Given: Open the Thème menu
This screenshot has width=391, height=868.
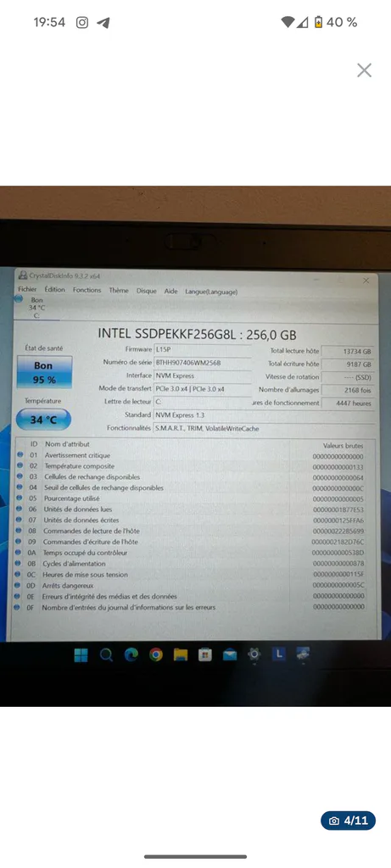Looking at the screenshot, I should pos(119,290).
